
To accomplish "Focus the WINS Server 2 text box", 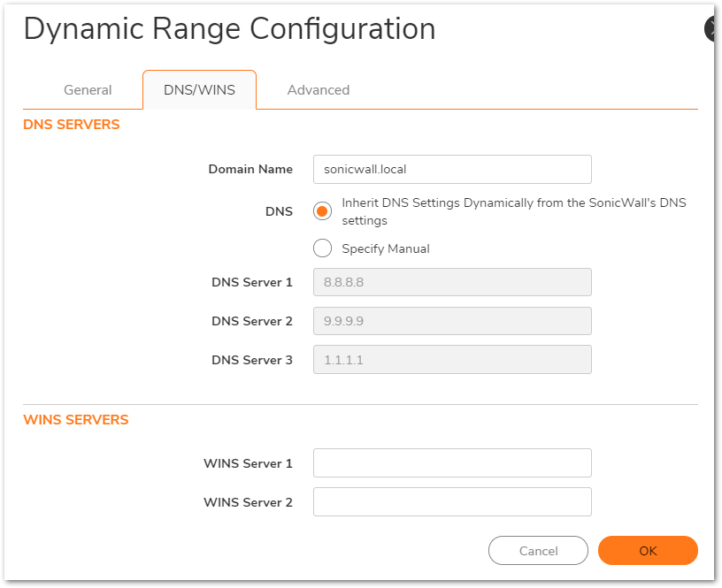I will tap(451, 502).
